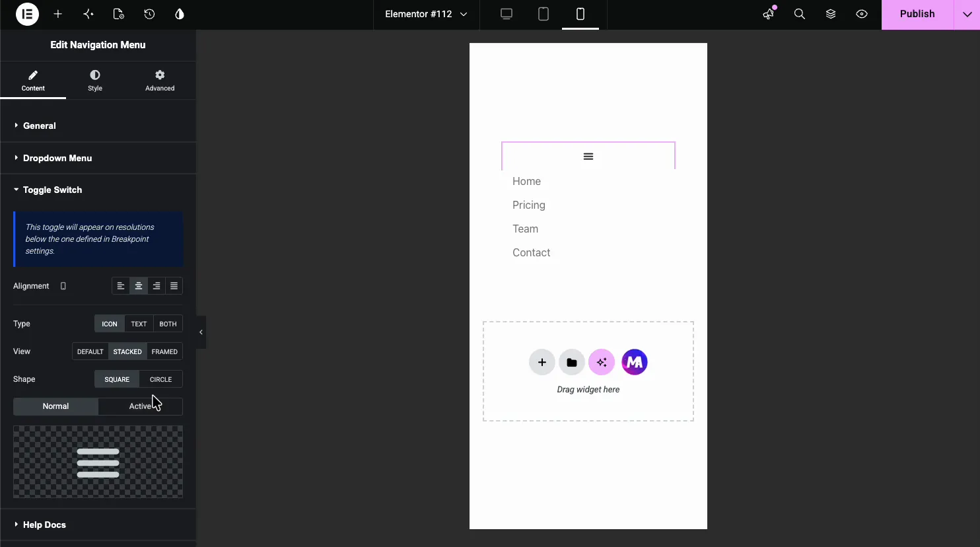
Task: Open the site settings sparkle icon
Action: pyautogui.click(x=88, y=14)
